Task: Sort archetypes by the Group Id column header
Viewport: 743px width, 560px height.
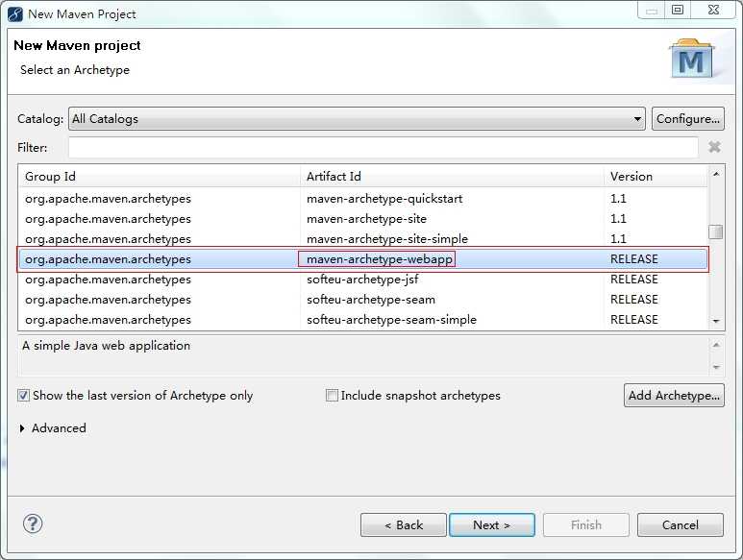Action: 160,177
